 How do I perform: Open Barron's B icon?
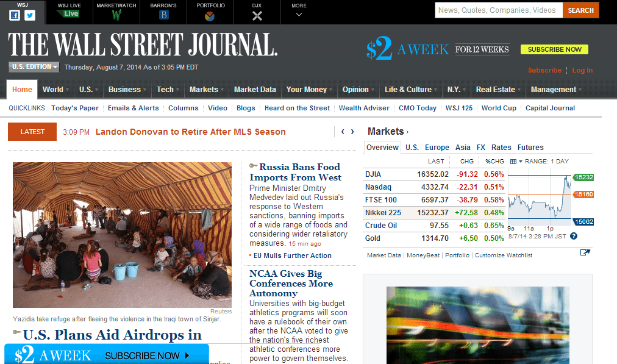pos(163,15)
